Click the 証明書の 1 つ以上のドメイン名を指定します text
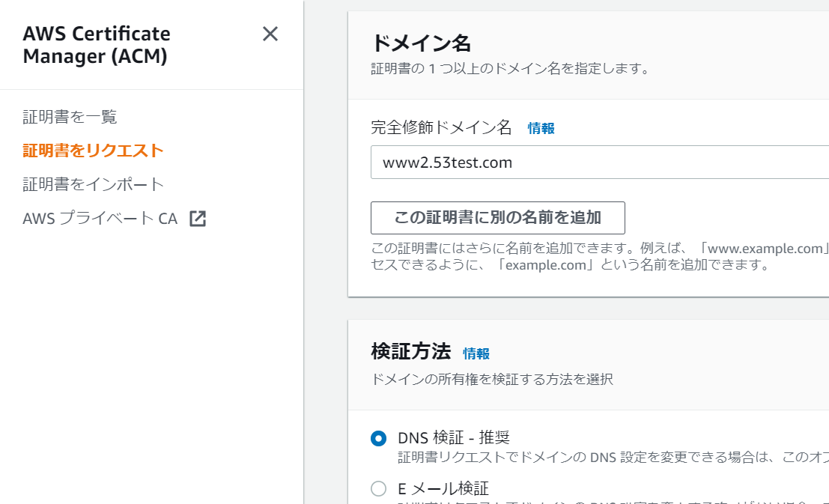Screen dimensions: 829x504 coord(511,69)
